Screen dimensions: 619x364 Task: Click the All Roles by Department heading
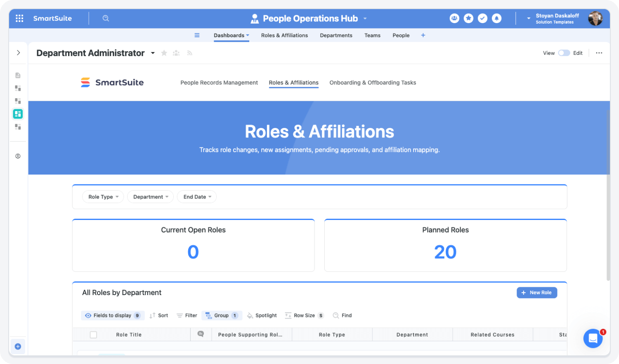coord(122,293)
